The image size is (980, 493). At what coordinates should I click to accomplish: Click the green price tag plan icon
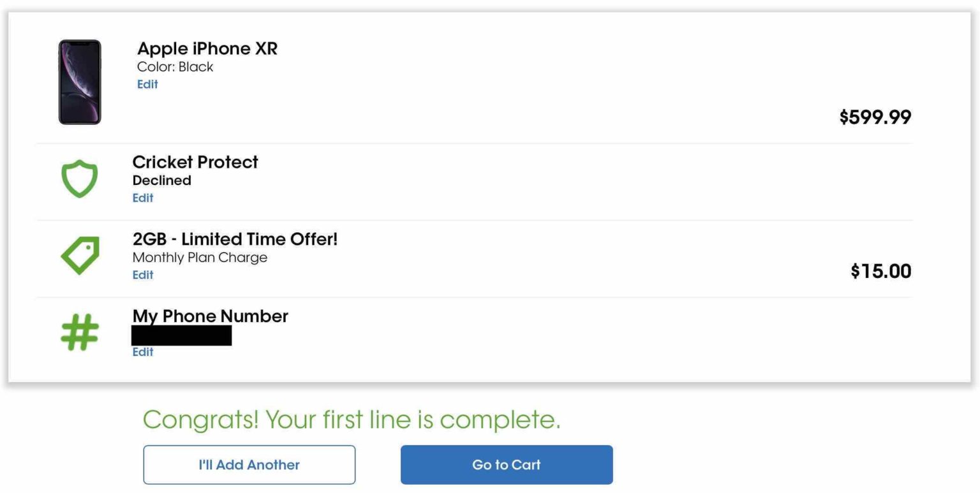pyautogui.click(x=80, y=255)
